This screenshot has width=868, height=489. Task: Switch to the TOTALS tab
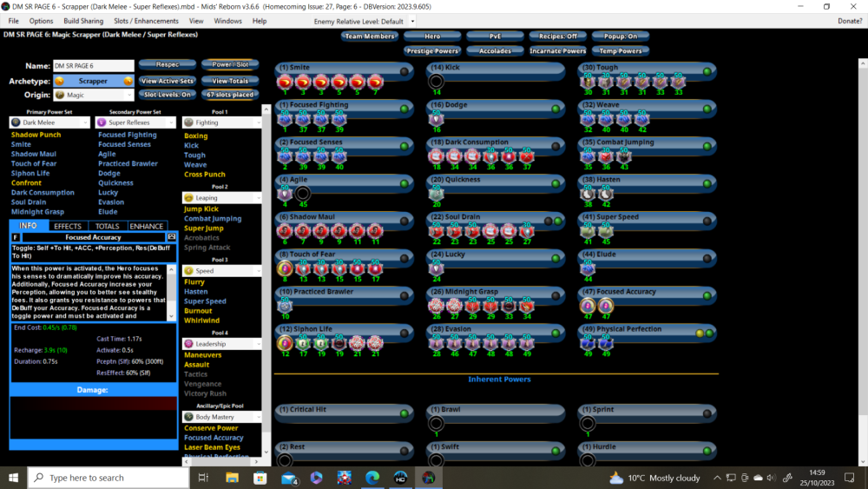pos(107,226)
